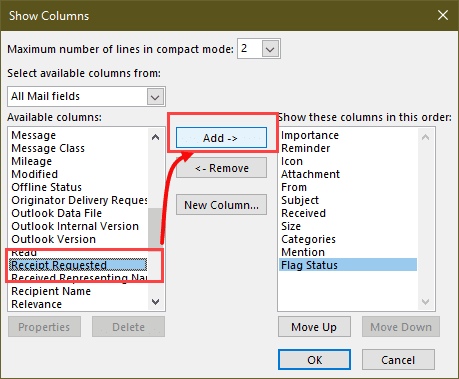Select Received in the shown columns
This screenshot has width=459, height=379.
click(x=348, y=213)
